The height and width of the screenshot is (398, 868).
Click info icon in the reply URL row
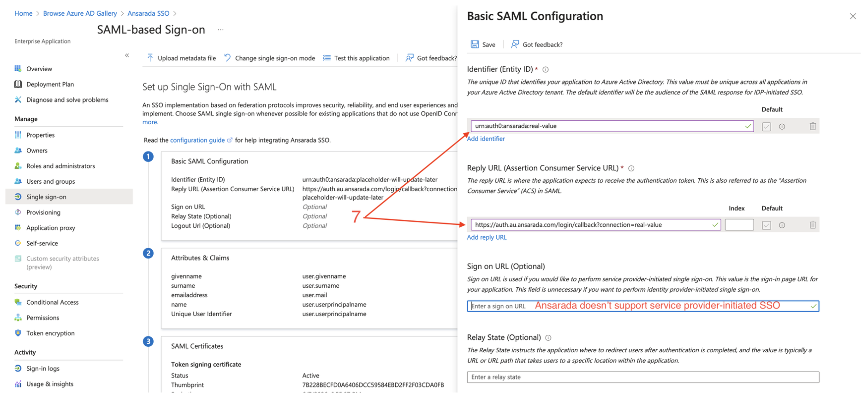point(782,225)
